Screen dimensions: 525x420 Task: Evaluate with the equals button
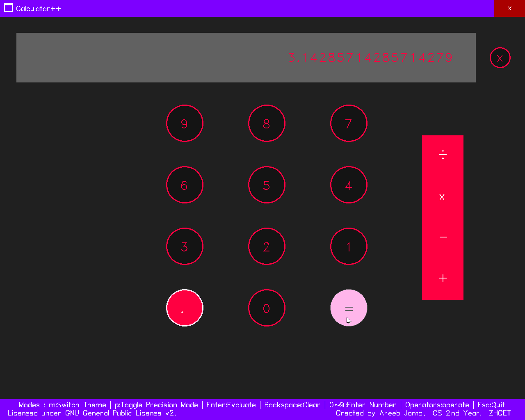coord(349,308)
